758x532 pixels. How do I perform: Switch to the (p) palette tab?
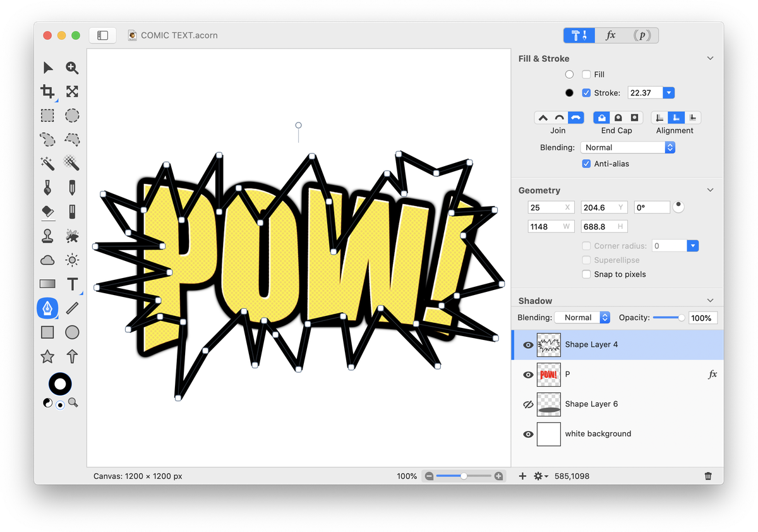point(642,35)
